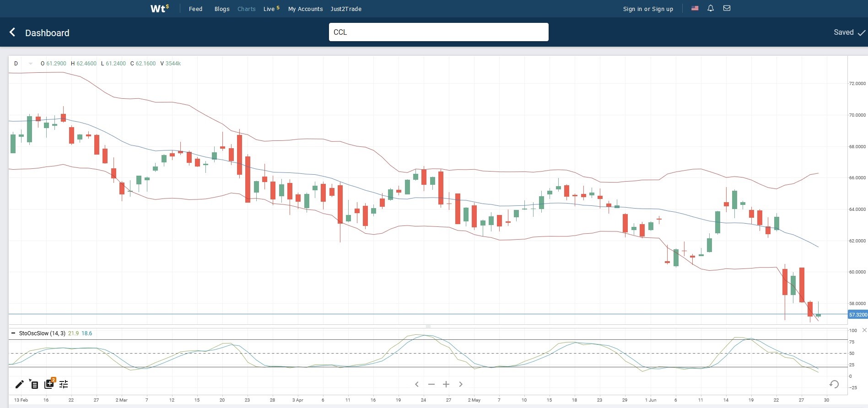
Task: Click Sign in or Sign up link
Action: 648,9
